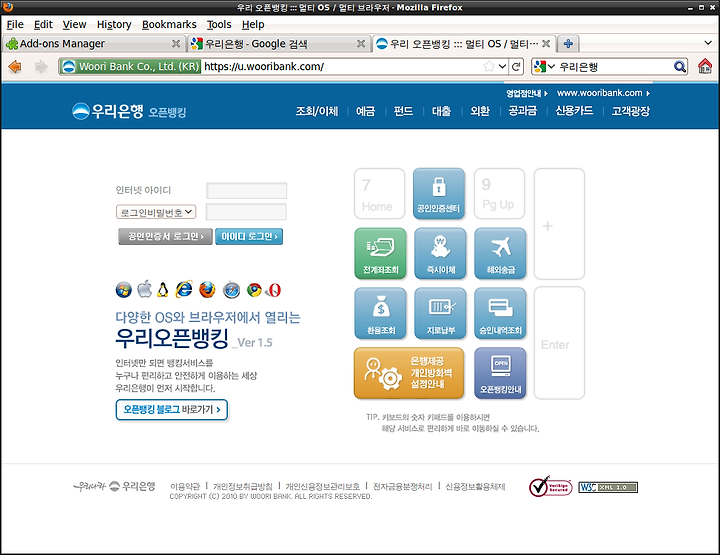Click the Internet Explorer icon on page
This screenshot has width=720, height=555.
pos(184,289)
